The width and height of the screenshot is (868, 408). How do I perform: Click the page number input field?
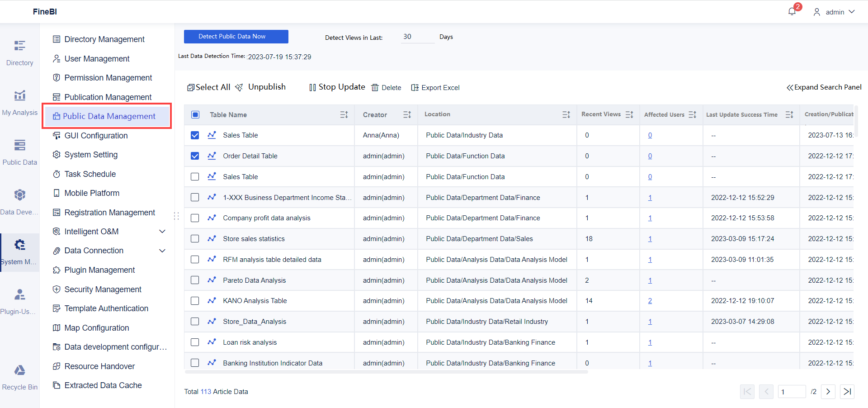click(792, 391)
